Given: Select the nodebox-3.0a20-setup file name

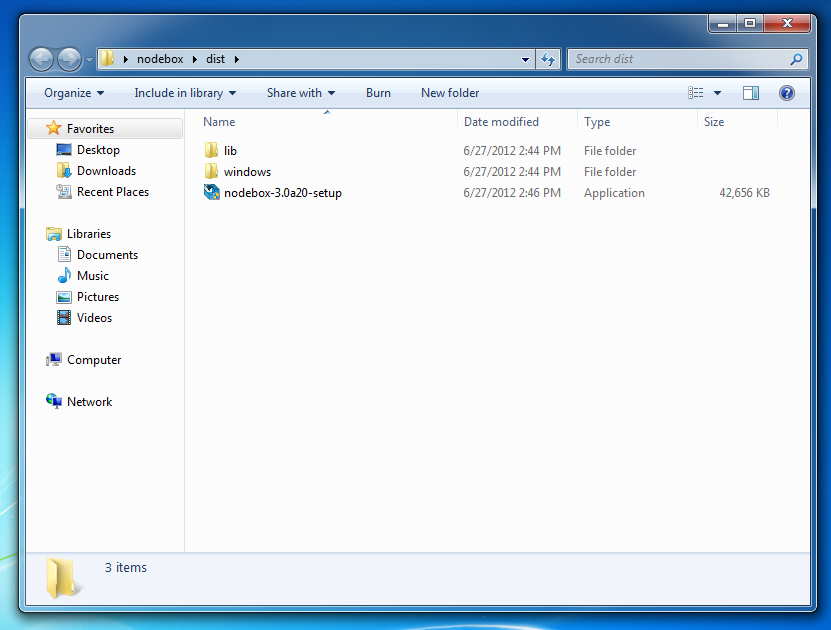Looking at the screenshot, I should (282, 193).
